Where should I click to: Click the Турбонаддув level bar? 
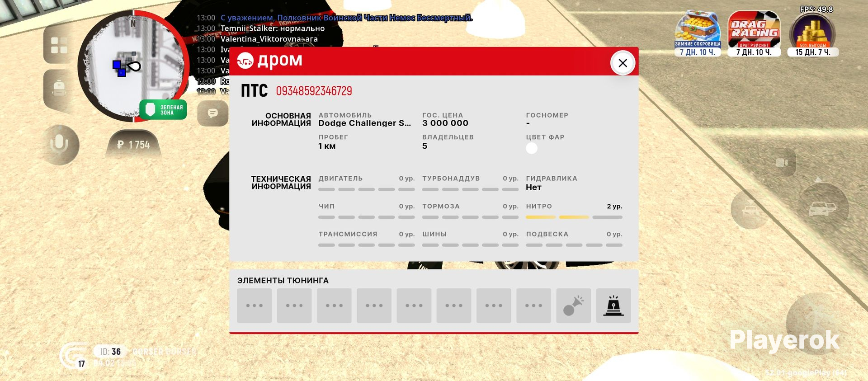point(471,189)
